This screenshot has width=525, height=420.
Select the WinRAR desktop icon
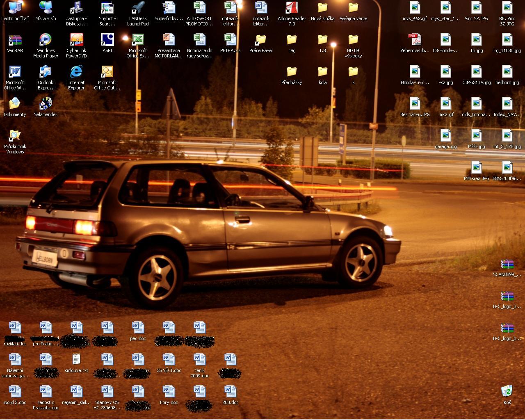tap(15, 40)
